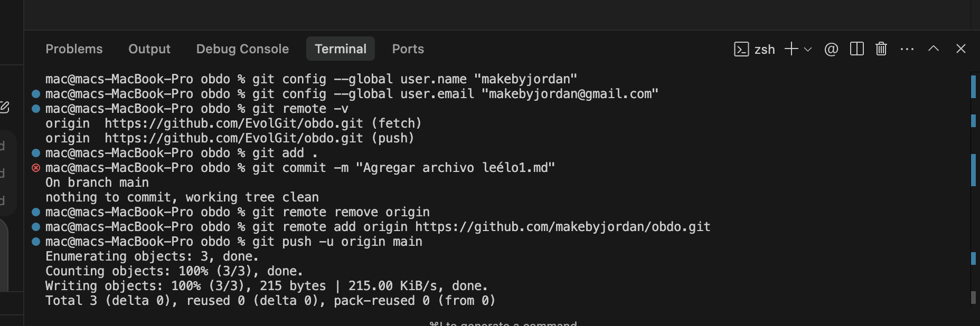Image resolution: width=980 pixels, height=326 pixels.
Task: Switch to the Ports tab
Action: 408,49
